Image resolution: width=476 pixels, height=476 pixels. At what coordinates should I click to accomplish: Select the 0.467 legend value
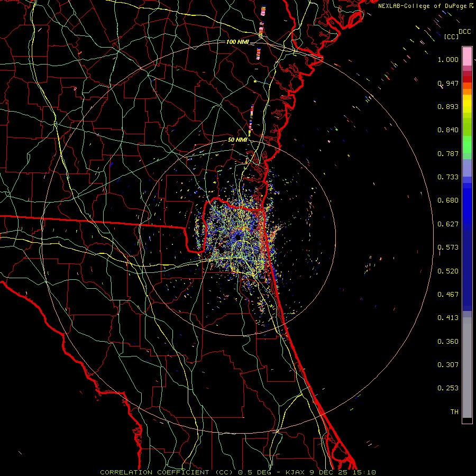pos(448,295)
